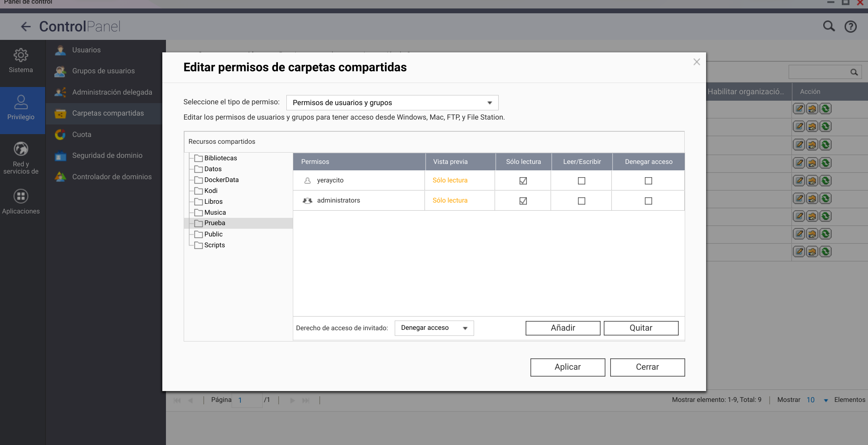Click the Sistema gear icon

[21, 55]
